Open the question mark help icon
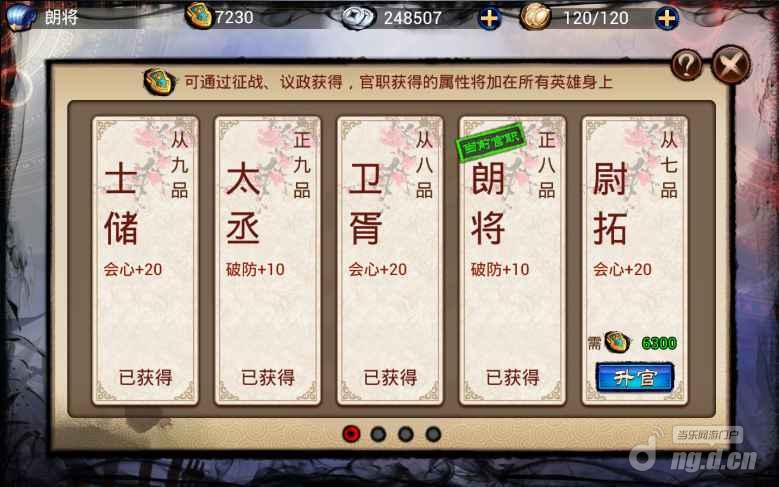The height and width of the screenshot is (487, 779). pos(687,64)
